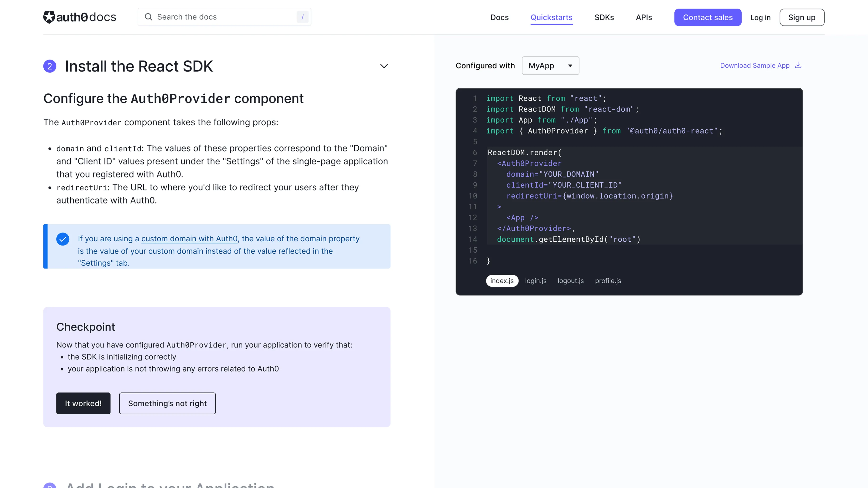
Task: Click the 'domain and clientId' bullet text
Action: [222, 161]
